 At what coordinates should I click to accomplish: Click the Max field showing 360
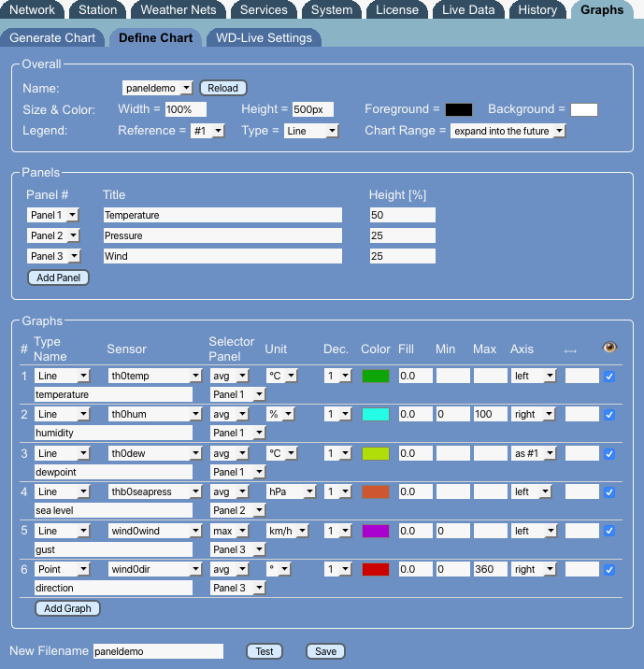[x=491, y=569]
